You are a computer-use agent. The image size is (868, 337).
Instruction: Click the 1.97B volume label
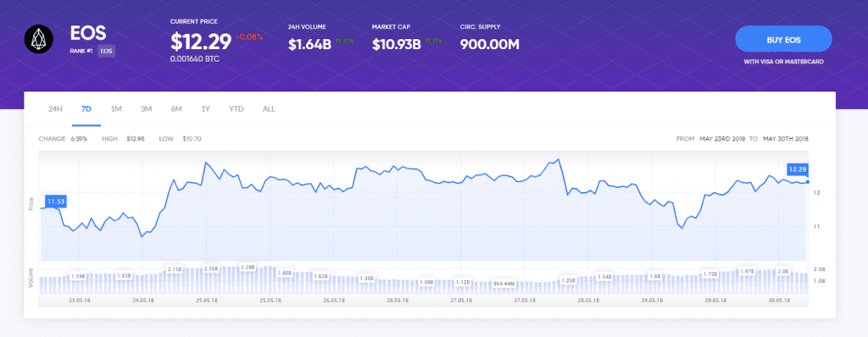tap(748, 271)
